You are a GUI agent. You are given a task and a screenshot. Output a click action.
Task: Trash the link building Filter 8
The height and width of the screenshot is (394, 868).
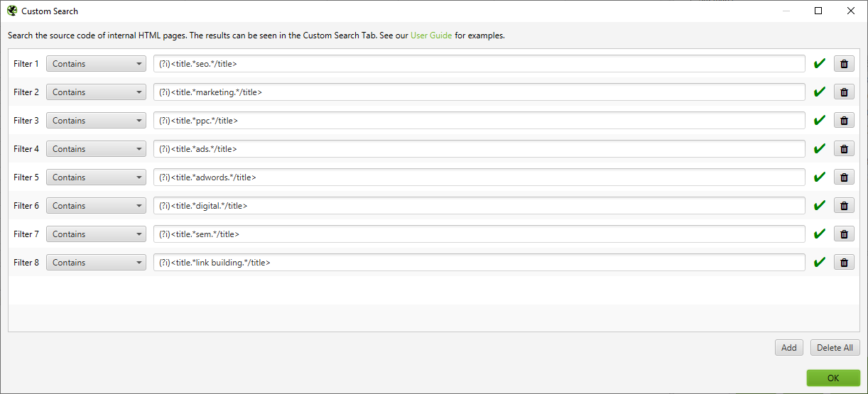tap(844, 263)
